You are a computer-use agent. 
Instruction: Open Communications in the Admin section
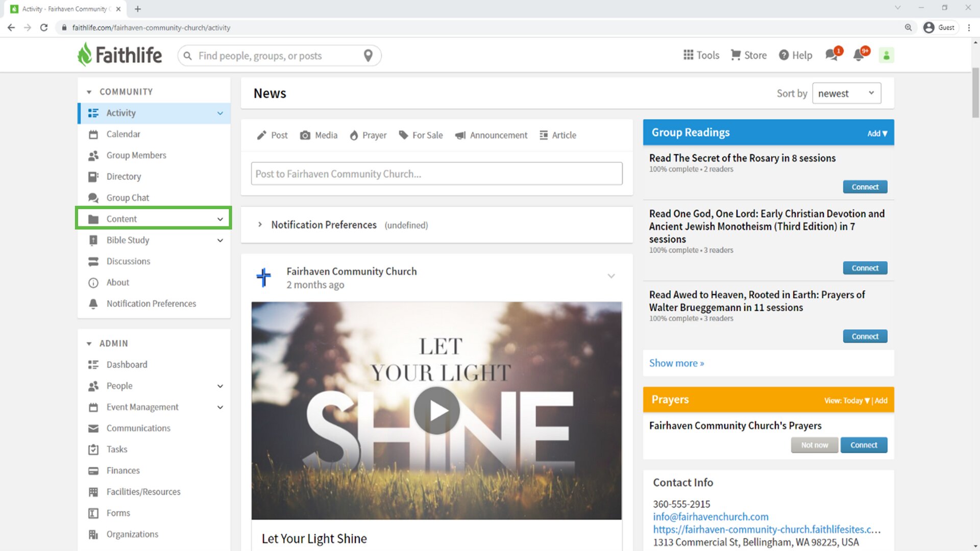tap(154, 428)
